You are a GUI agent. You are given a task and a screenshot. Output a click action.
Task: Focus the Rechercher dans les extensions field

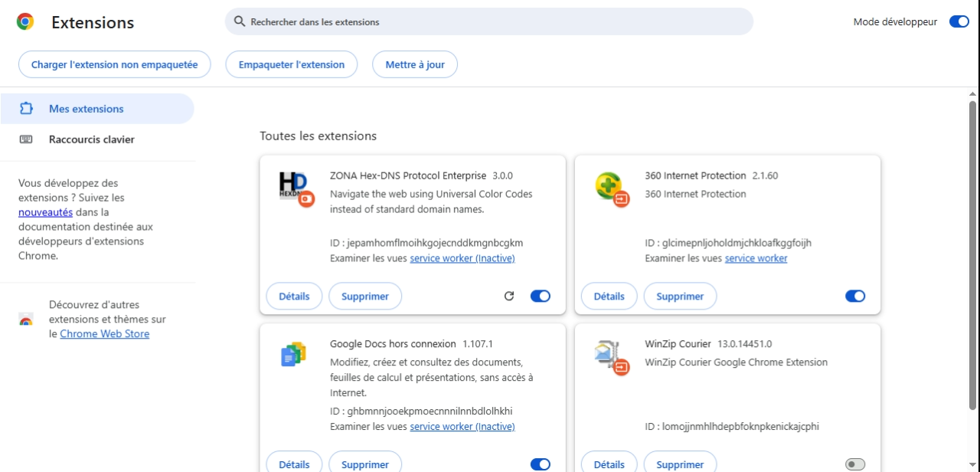(489, 21)
